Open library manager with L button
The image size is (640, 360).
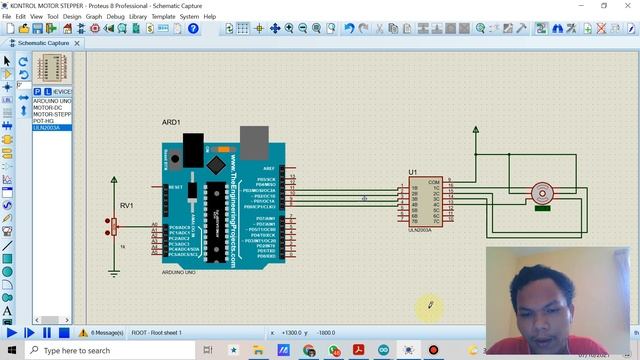coord(48,91)
